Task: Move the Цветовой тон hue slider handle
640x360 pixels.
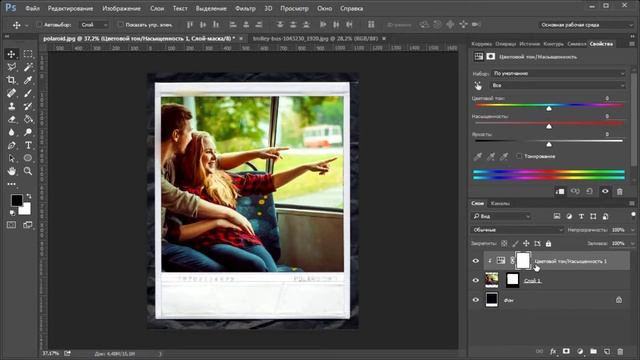Action: click(549, 108)
